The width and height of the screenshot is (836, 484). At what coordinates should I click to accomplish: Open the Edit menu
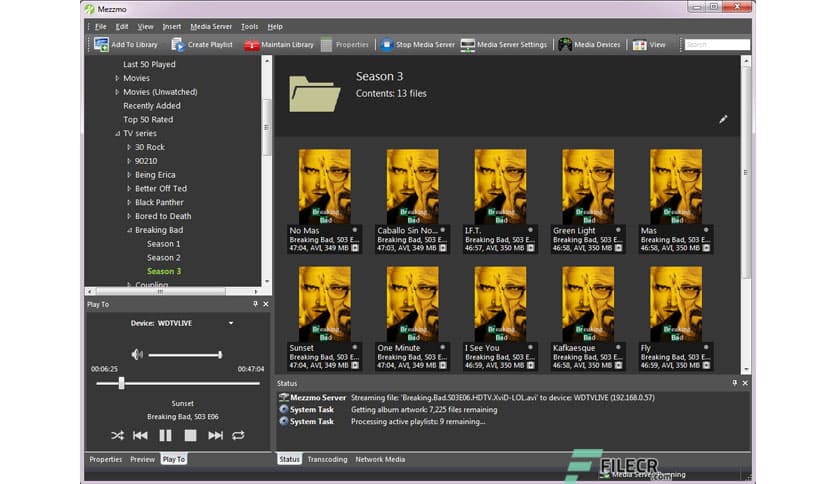[x=122, y=27]
